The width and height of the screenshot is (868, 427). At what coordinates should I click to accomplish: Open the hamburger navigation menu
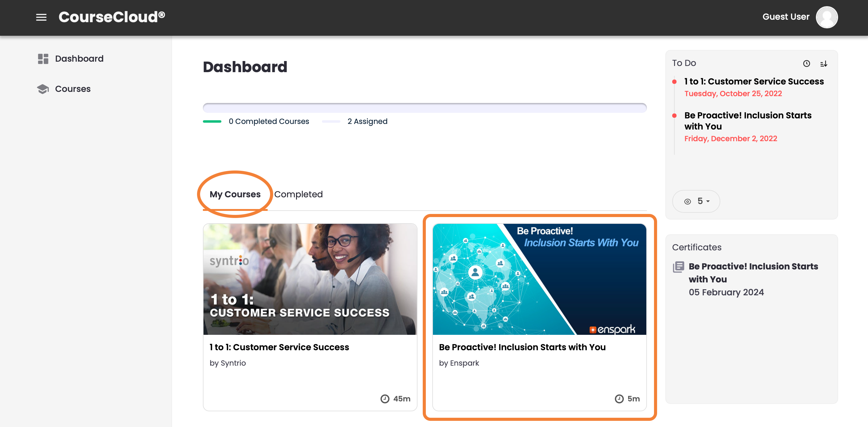(41, 17)
